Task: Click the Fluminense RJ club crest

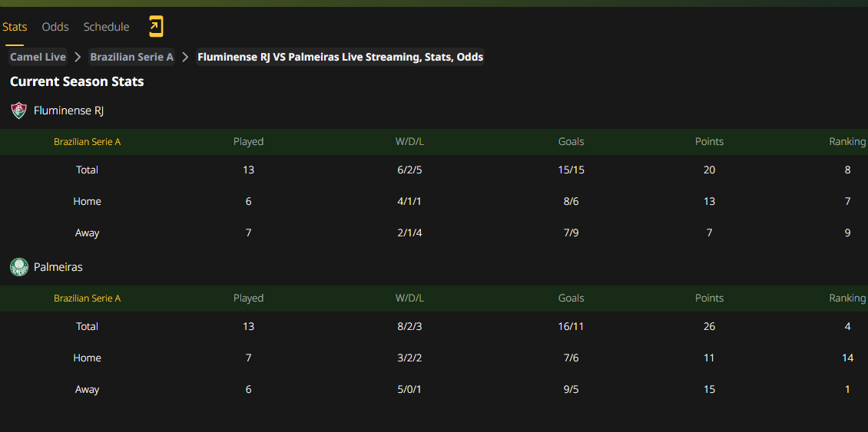Action: pyautogui.click(x=19, y=110)
